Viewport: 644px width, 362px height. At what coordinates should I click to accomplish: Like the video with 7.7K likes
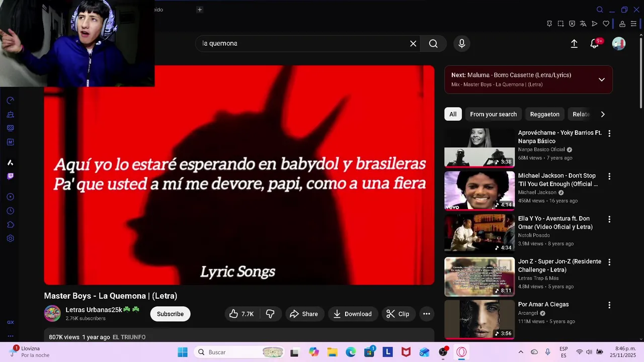[x=242, y=314]
